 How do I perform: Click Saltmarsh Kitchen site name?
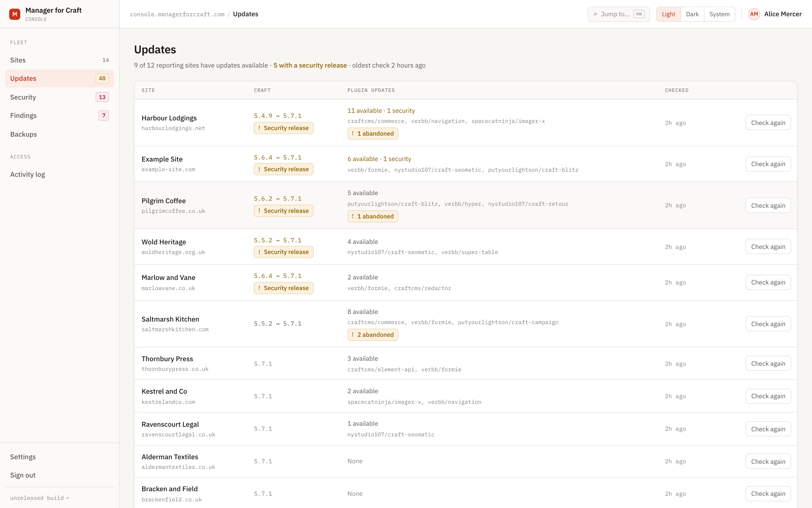coord(171,319)
